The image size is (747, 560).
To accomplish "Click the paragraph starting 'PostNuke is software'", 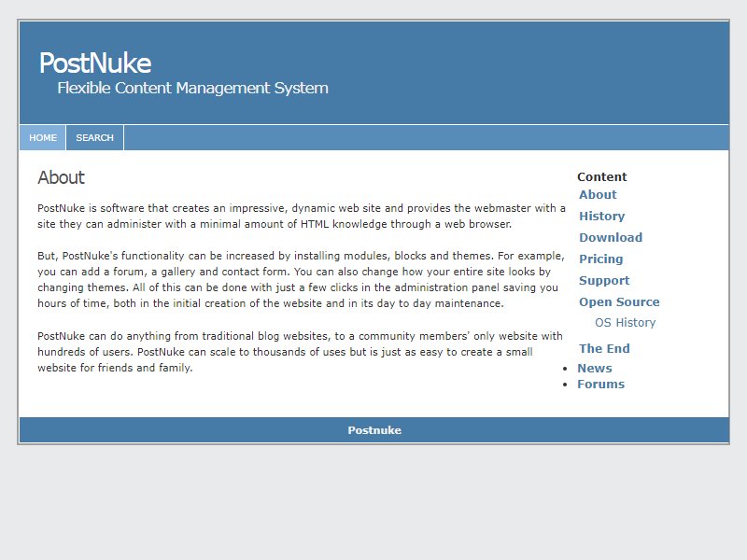I will coord(302,216).
